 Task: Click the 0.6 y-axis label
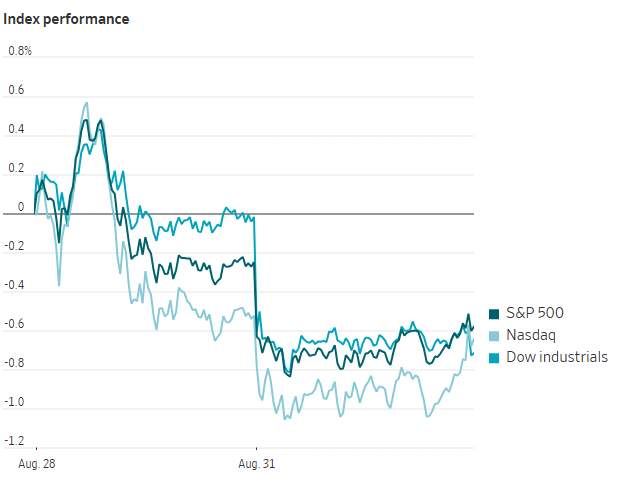coord(16,90)
